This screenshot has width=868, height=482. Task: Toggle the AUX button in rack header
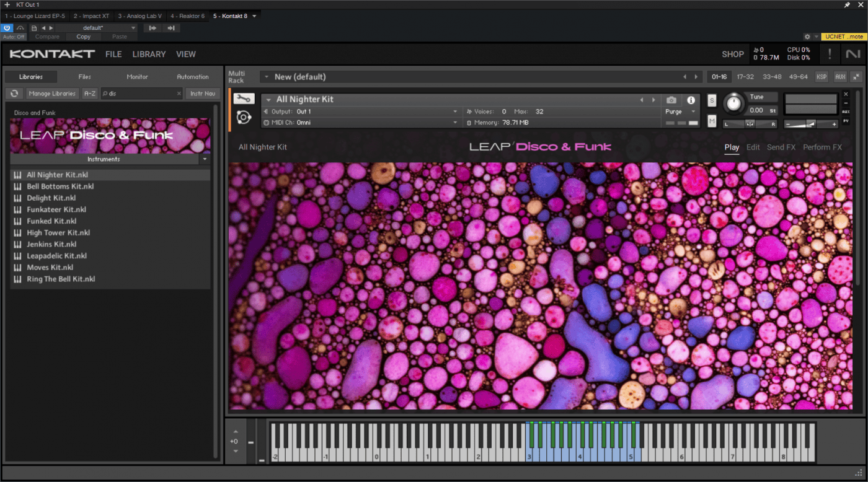click(840, 77)
